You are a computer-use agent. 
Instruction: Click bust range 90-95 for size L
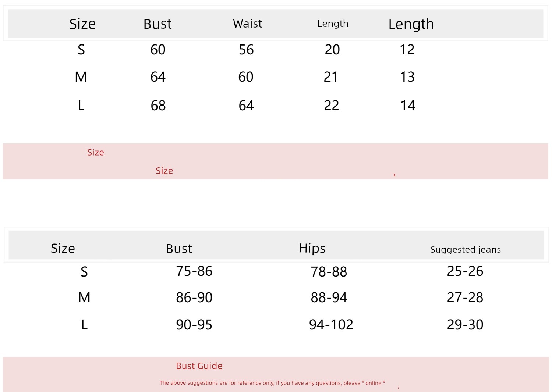(194, 325)
